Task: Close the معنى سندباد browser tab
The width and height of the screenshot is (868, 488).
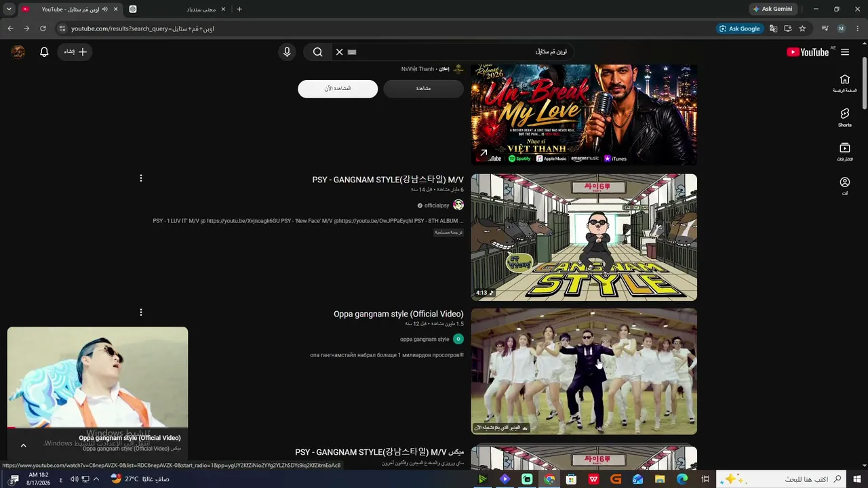Action: pyautogui.click(x=223, y=9)
